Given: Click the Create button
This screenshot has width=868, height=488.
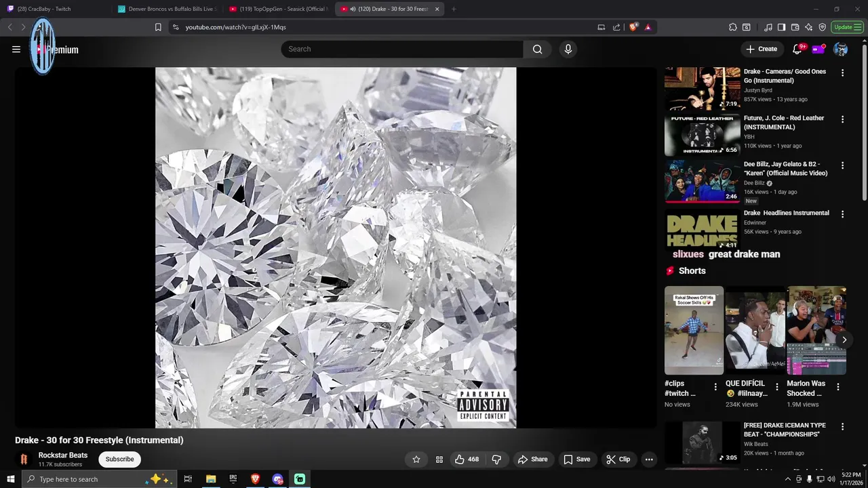Looking at the screenshot, I should (762, 49).
